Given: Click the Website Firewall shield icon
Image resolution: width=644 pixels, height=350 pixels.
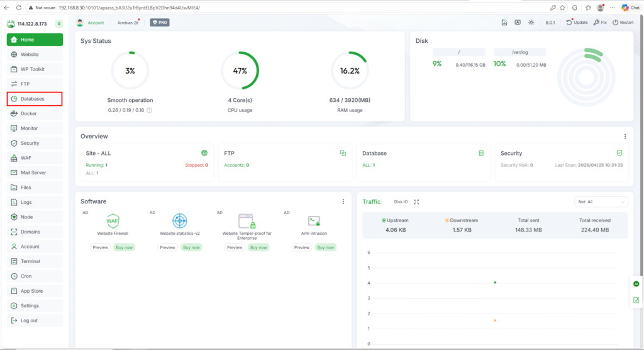Looking at the screenshot, I should 113,221.
